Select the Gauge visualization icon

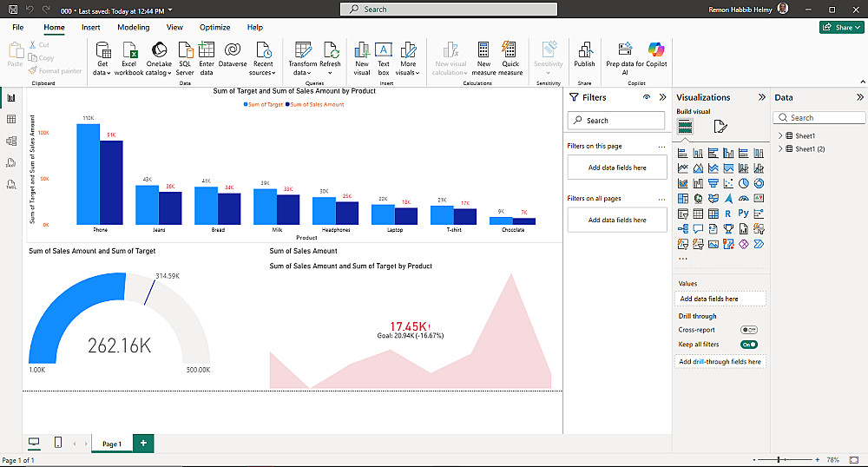[744, 198]
